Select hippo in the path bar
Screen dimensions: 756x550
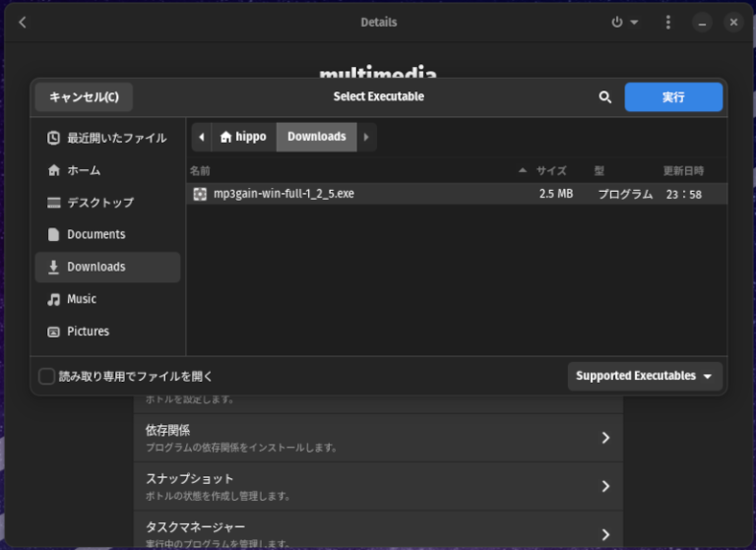click(244, 137)
